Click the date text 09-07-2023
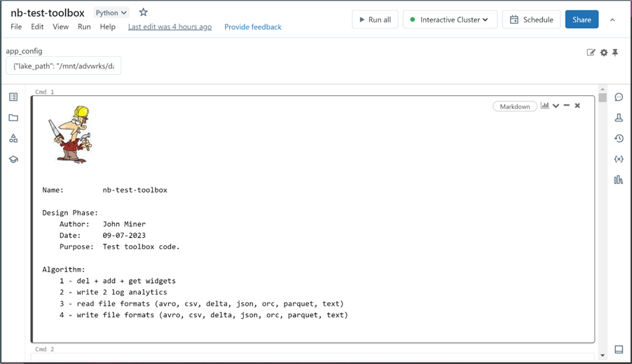The image size is (632, 364). click(x=124, y=235)
